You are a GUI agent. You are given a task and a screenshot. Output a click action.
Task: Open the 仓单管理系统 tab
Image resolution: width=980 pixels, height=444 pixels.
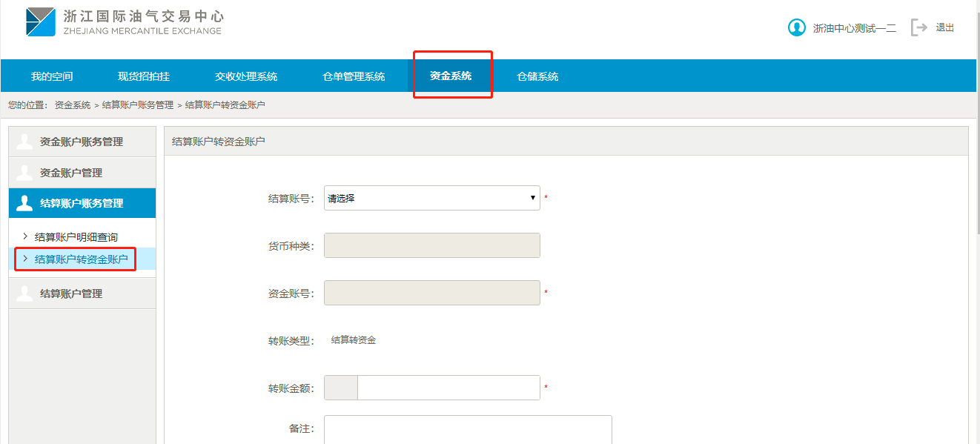coord(354,76)
